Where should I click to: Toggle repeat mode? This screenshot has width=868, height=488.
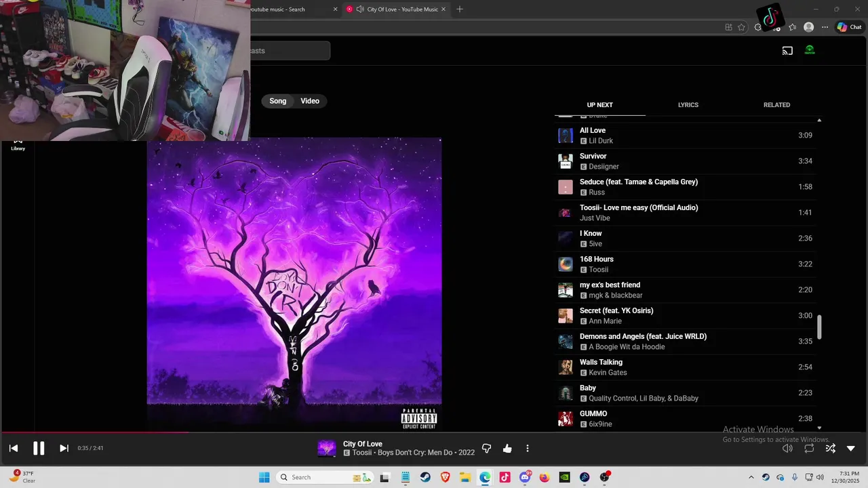(809, 448)
